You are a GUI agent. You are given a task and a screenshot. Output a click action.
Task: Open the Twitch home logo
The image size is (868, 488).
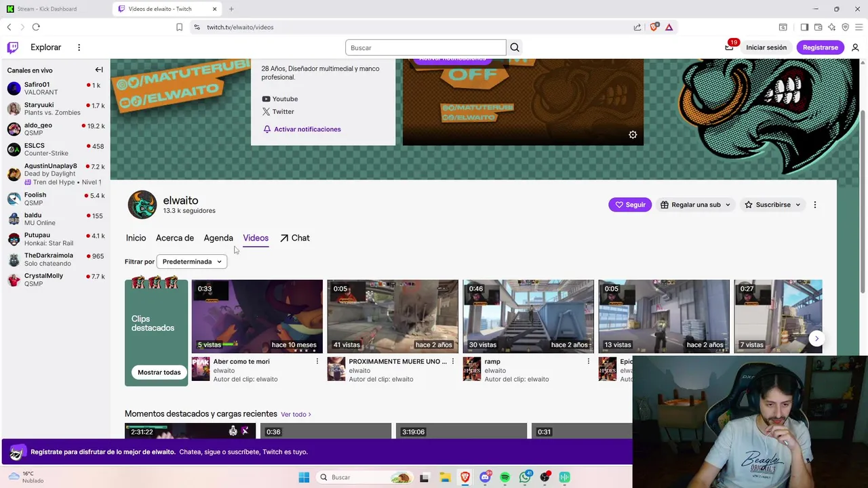(12, 47)
